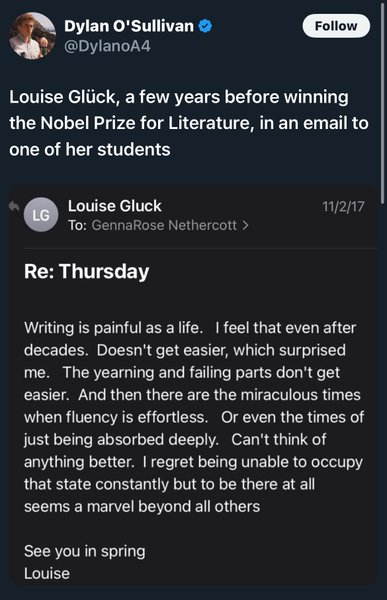Click 'Nobel Prize for Literature' in tweet
Screen dimensions: 387x600
tap(147, 123)
